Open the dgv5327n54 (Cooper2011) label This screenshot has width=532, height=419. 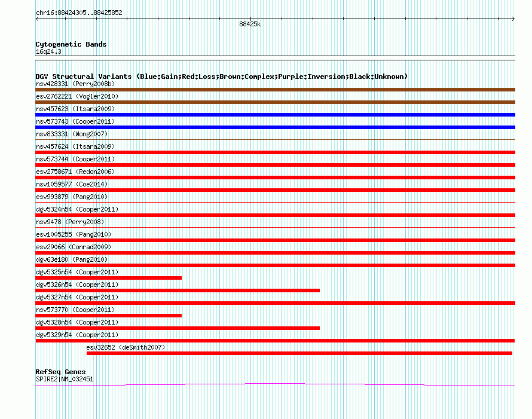pos(77,297)
